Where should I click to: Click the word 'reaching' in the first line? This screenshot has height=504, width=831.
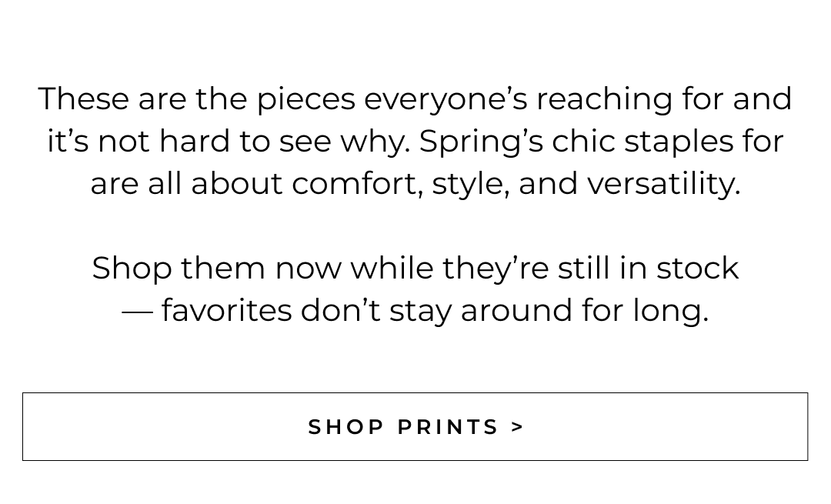point(605,99)
